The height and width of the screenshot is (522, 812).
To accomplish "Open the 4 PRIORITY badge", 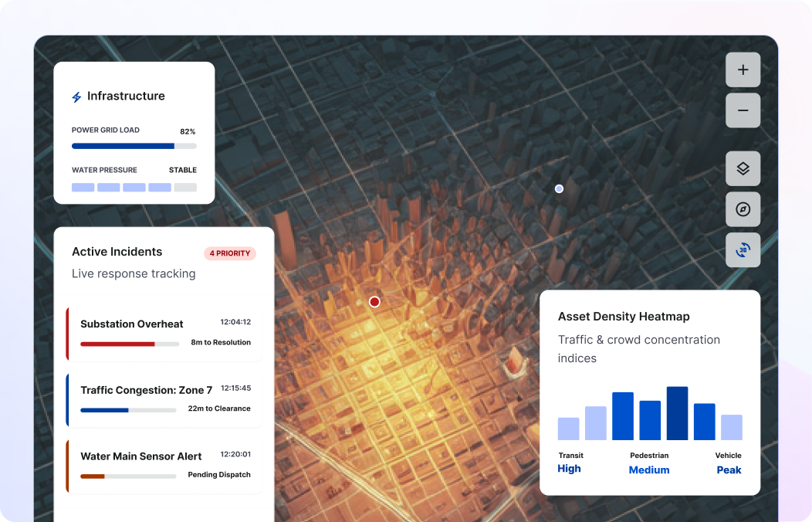I will pyautogui.click(x=229, y=253).
